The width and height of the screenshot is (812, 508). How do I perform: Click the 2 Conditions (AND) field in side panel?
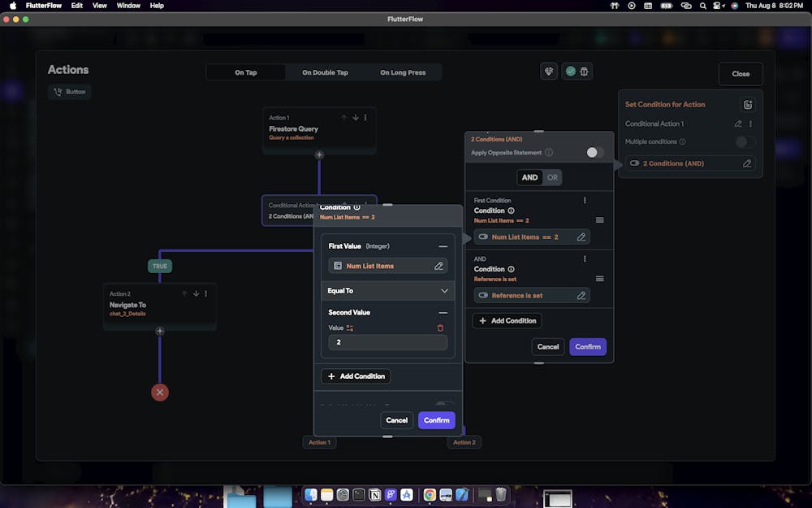[x=689, y=163]
